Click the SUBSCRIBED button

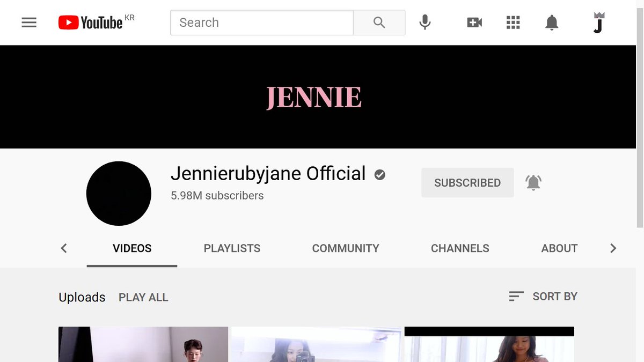point(467,183)
